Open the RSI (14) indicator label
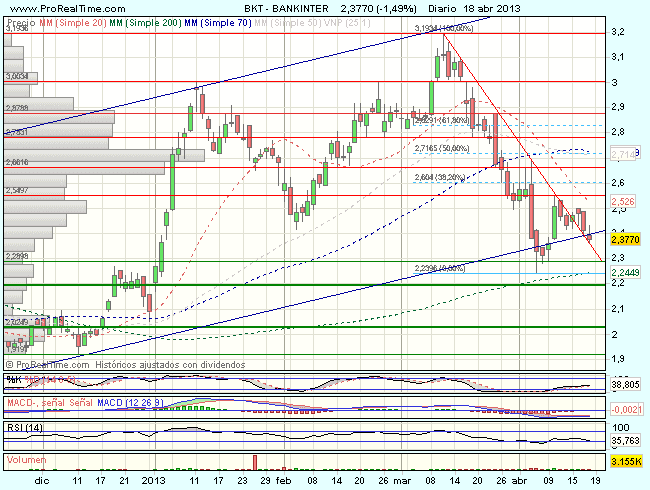This screenshot has height=490, width=650. tap(20, 428)
